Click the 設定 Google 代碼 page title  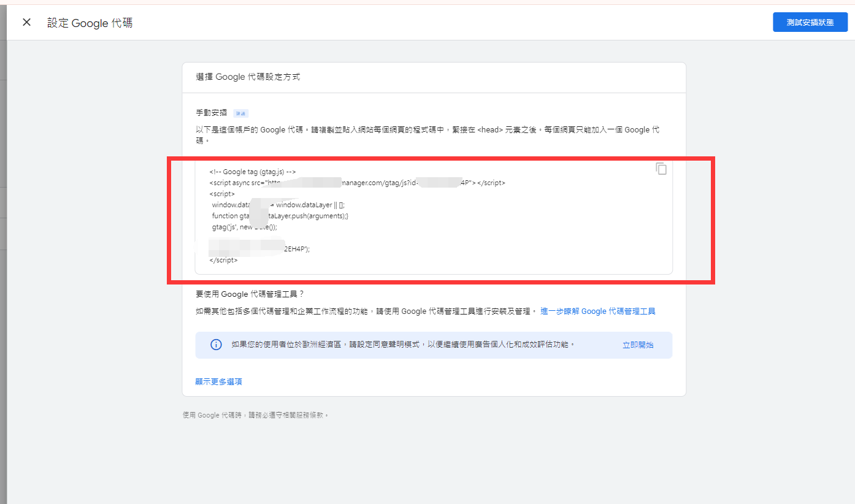coord(90,23)
